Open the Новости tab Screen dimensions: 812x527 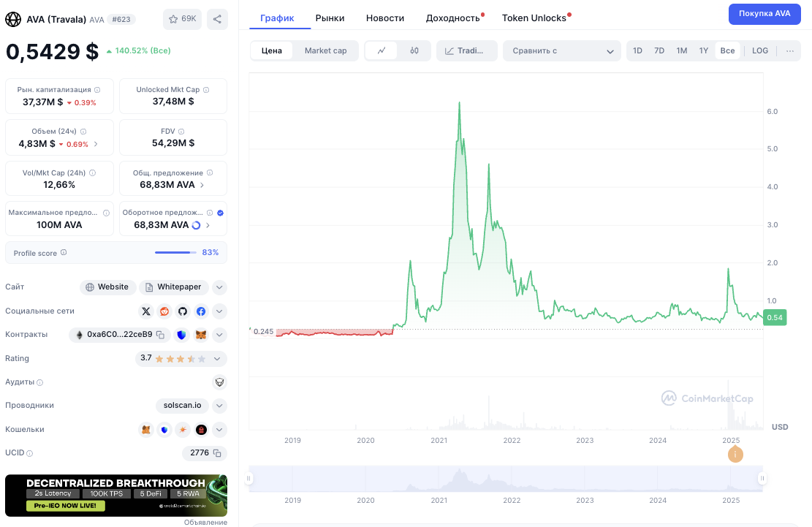pos(385,18)
